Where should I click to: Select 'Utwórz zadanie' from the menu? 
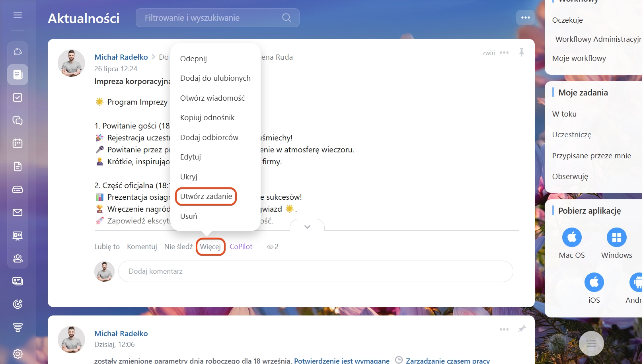[206, 197]
